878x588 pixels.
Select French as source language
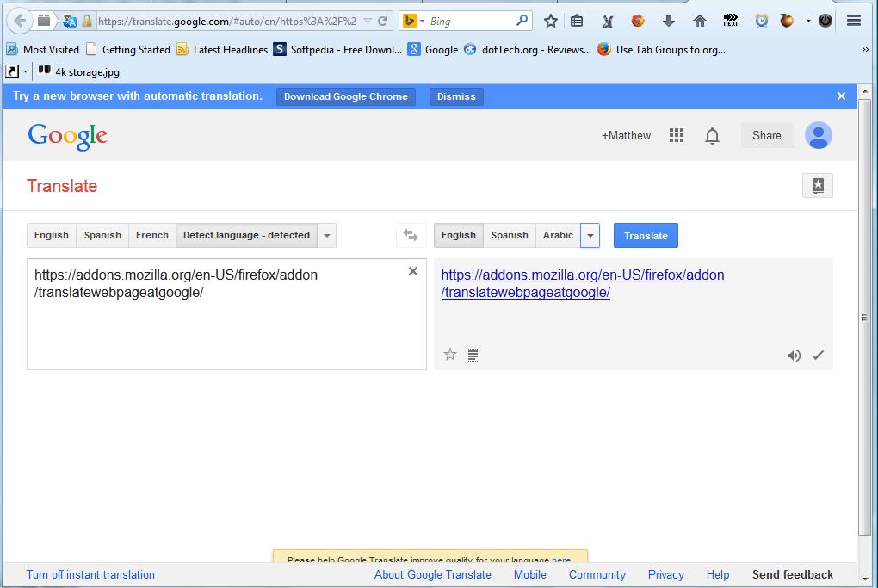[152, 235]
